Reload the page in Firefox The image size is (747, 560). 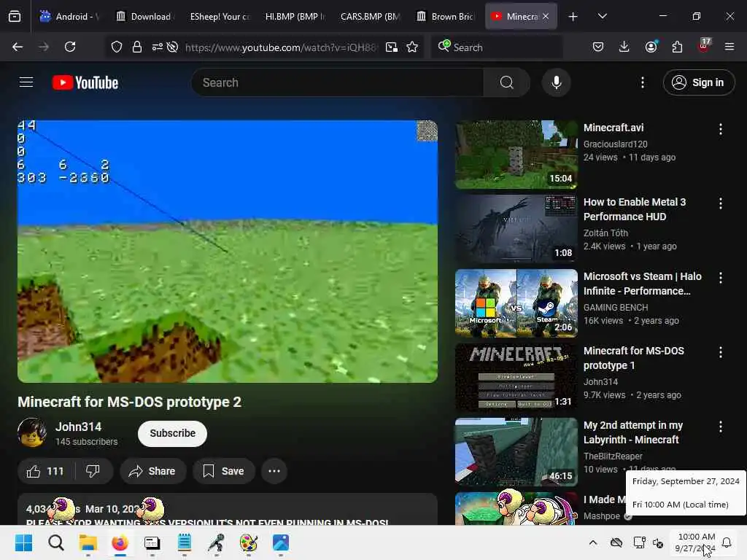(70, 47)
